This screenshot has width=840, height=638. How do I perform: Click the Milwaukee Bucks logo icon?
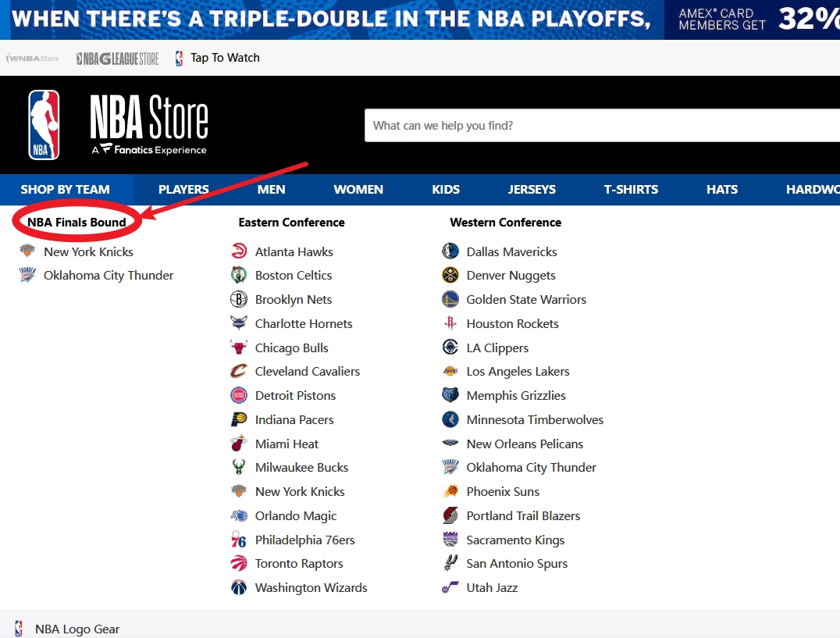(x=239, y=467)
